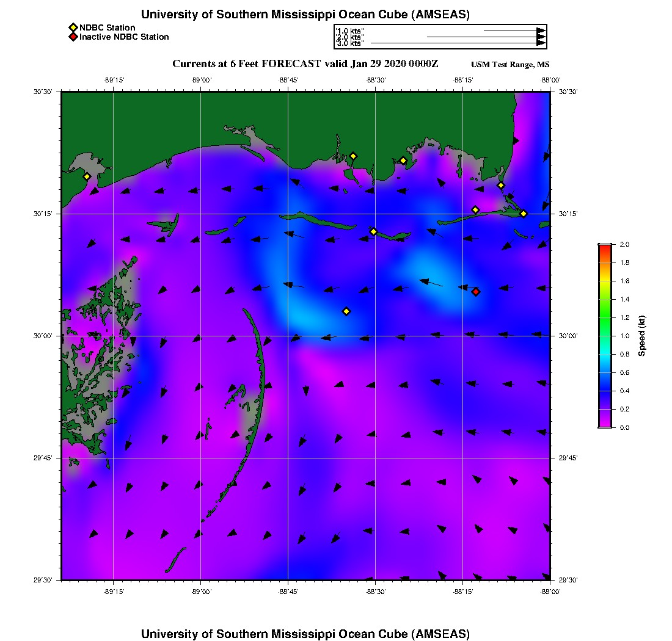Click the current-speed scale legend box

click(440, 37)
